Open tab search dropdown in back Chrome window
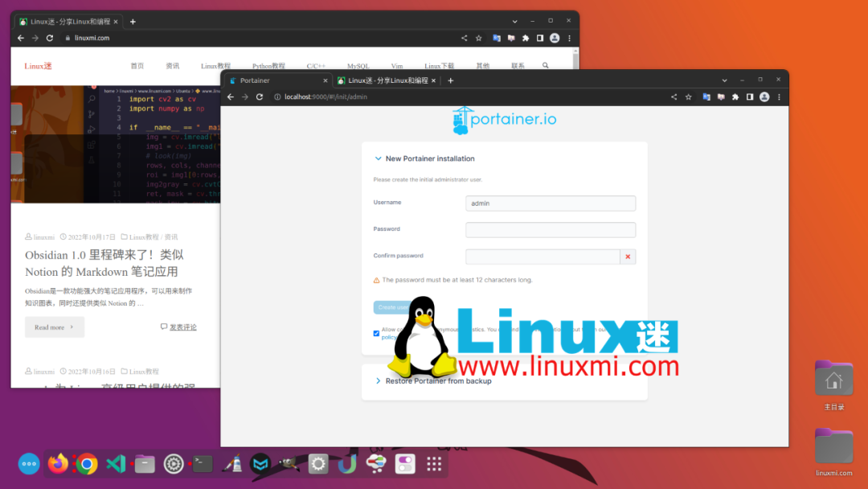Screen dimensions: 868x489 point(515,22)
